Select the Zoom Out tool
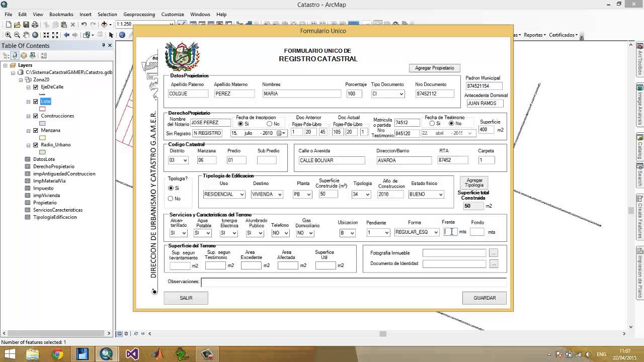This screenshot has width=644, height=362. click(17, 35)
